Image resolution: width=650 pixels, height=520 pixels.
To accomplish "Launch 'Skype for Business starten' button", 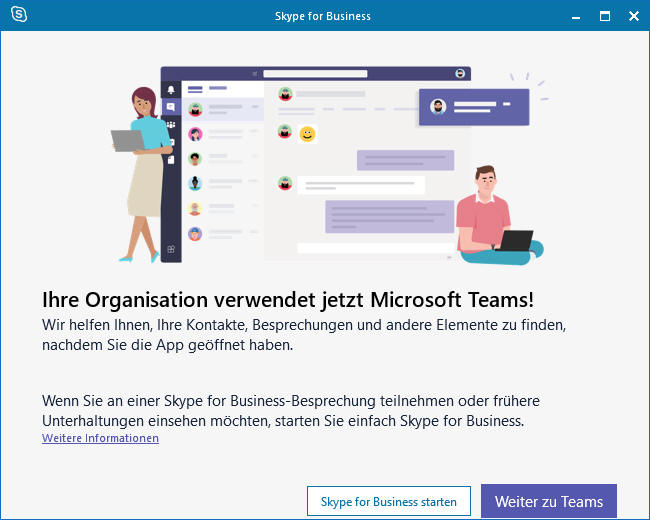I will pyautogui.click(x=389, y=501).
